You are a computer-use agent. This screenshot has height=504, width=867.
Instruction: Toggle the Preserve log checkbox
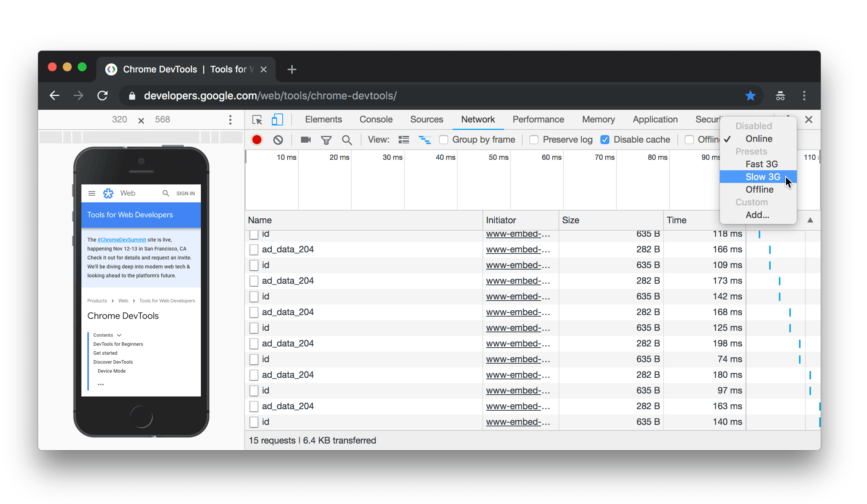tap(535, 139)
